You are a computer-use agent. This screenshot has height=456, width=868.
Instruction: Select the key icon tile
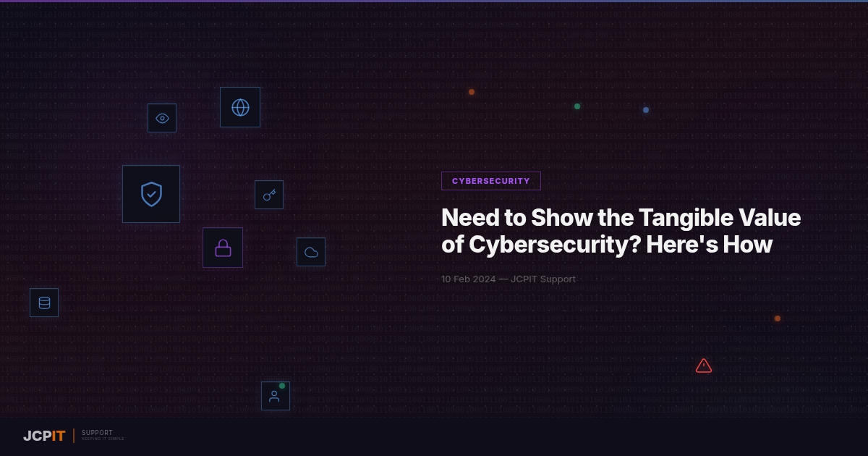[x=269, y=195]
